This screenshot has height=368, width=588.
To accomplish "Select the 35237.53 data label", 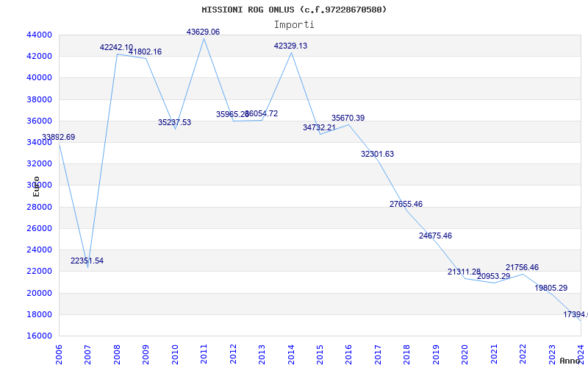I will point(174,122).
